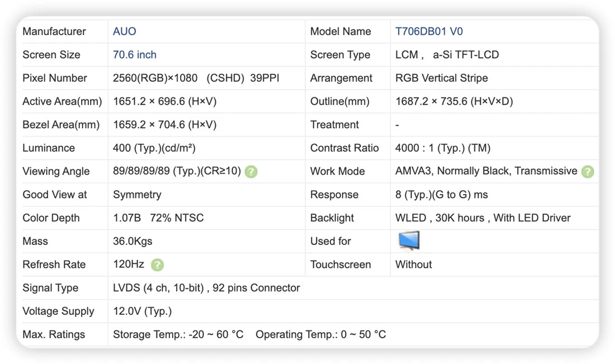Select the 12.0V voltage supply value

143,311
